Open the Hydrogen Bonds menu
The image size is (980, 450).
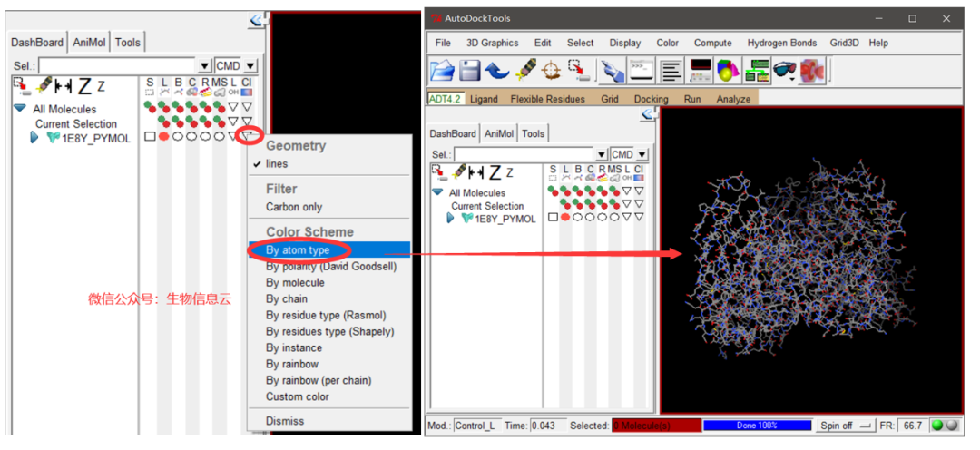[x=782, y=44]
